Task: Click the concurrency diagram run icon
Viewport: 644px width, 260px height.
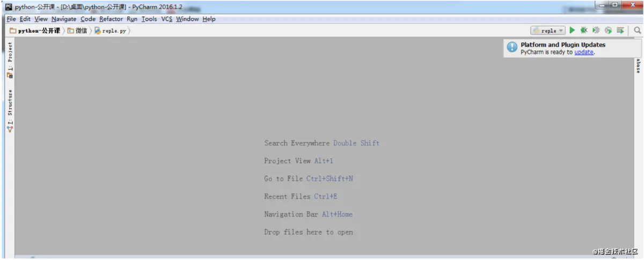Action: [x=620, y=31]
